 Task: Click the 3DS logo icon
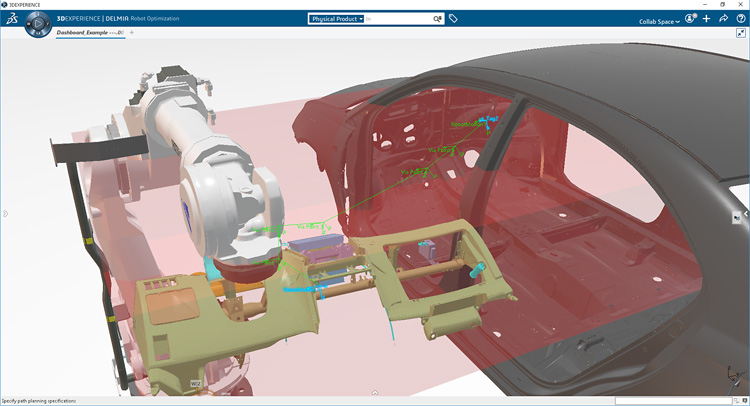[11, 21]
